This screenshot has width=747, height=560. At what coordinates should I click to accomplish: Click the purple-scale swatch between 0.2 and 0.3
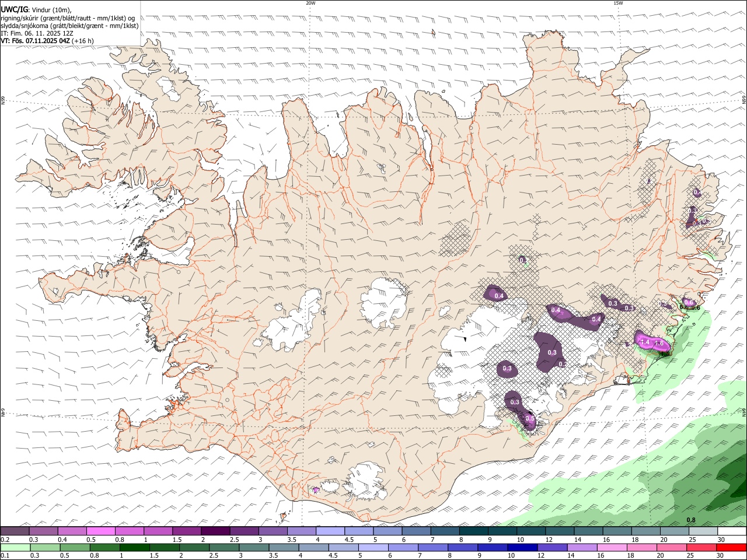(x=15, y=531)
